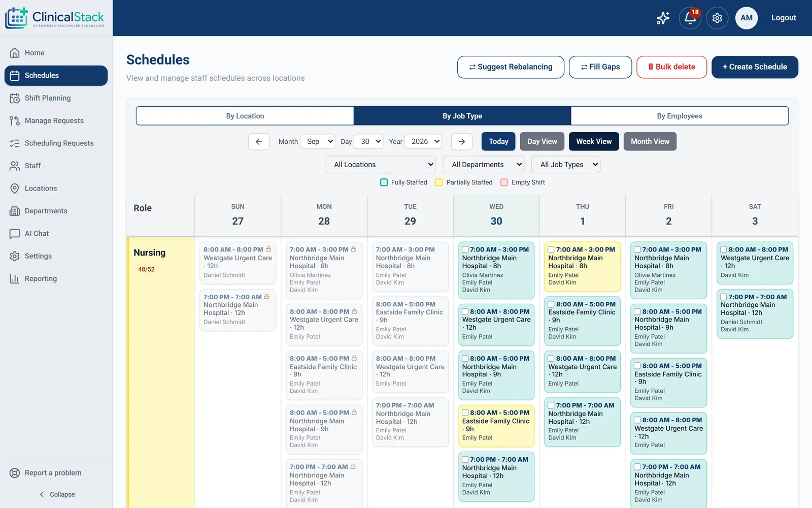Open the Staff page
812x508 pixels.
tap(56, 166)
